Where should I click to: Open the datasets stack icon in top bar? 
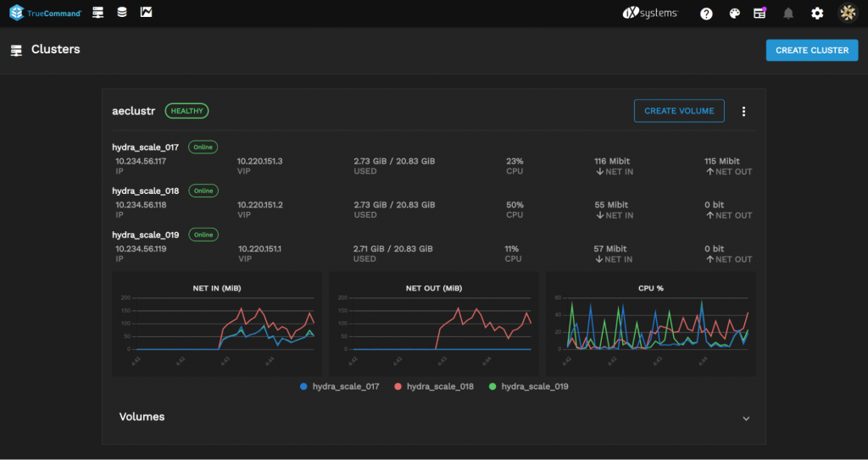(122, 13)
